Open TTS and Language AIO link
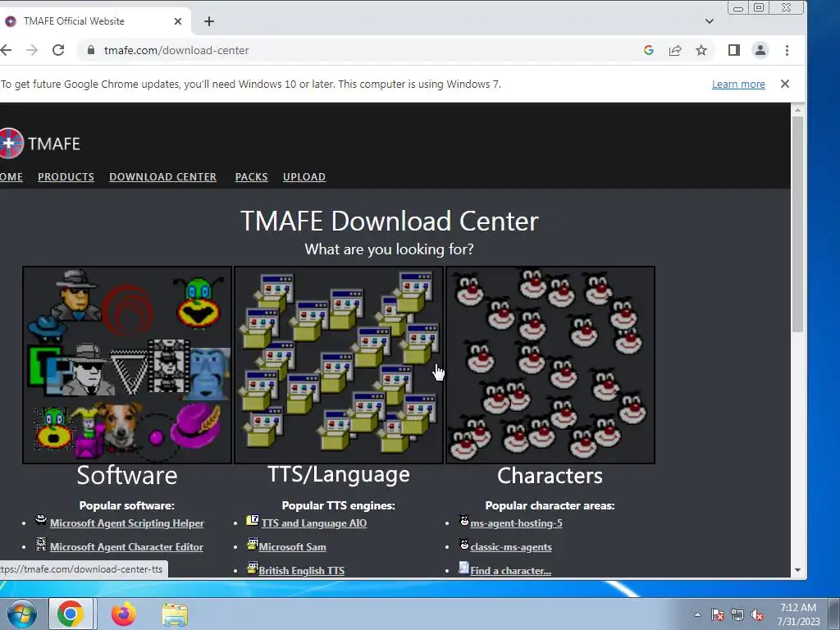 click(x=314, y=523)
